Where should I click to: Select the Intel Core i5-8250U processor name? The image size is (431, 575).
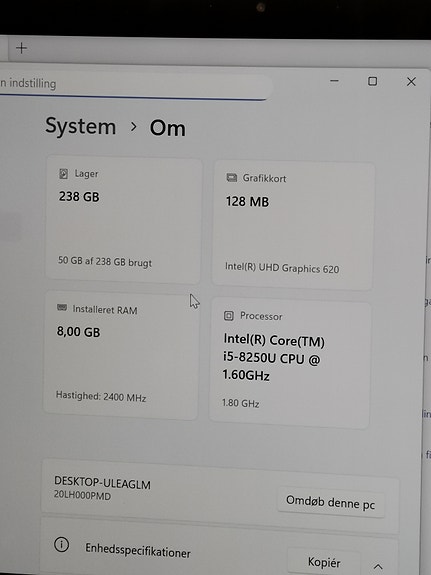(x=274, y=357)
